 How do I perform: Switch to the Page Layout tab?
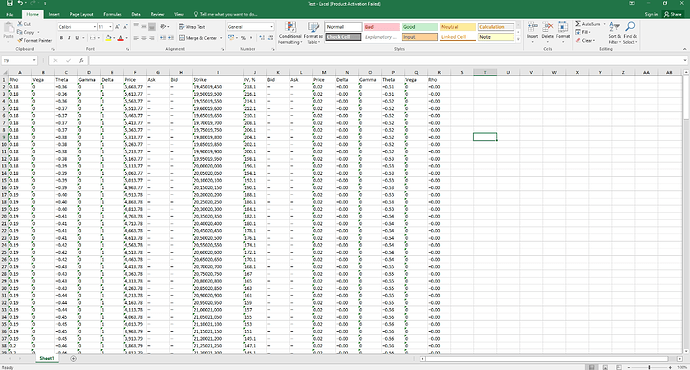coord(81,14)
